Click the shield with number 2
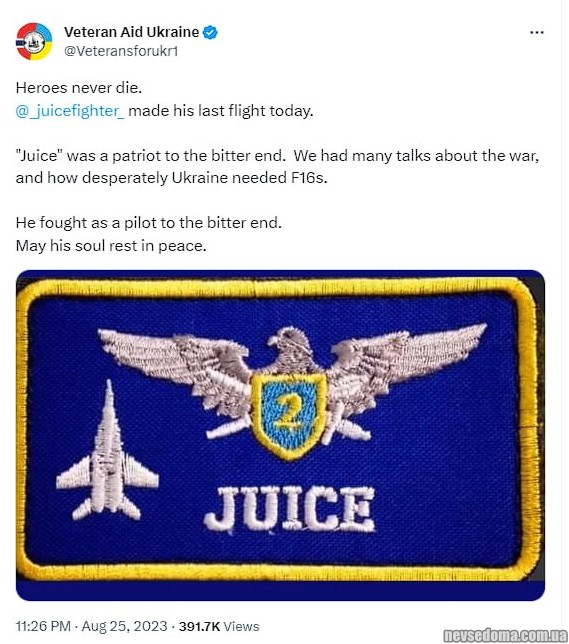 pyautogui.click(x=289, y=415)
